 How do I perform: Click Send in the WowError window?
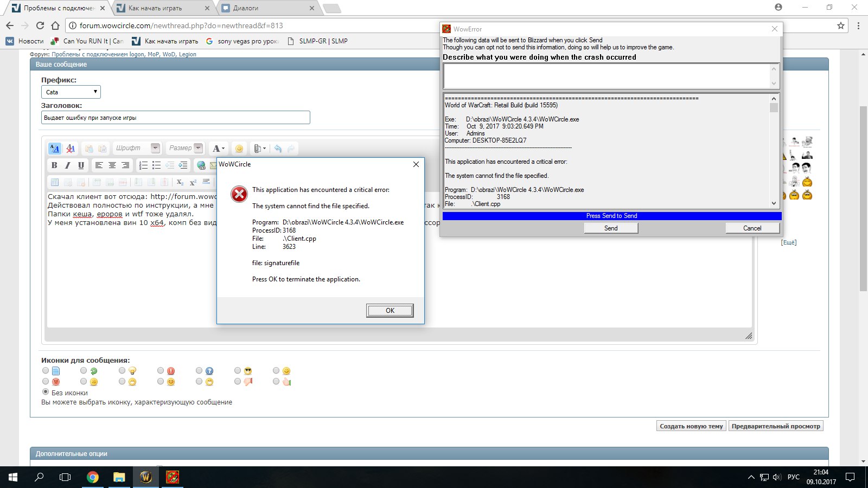(x=611, y=228)
